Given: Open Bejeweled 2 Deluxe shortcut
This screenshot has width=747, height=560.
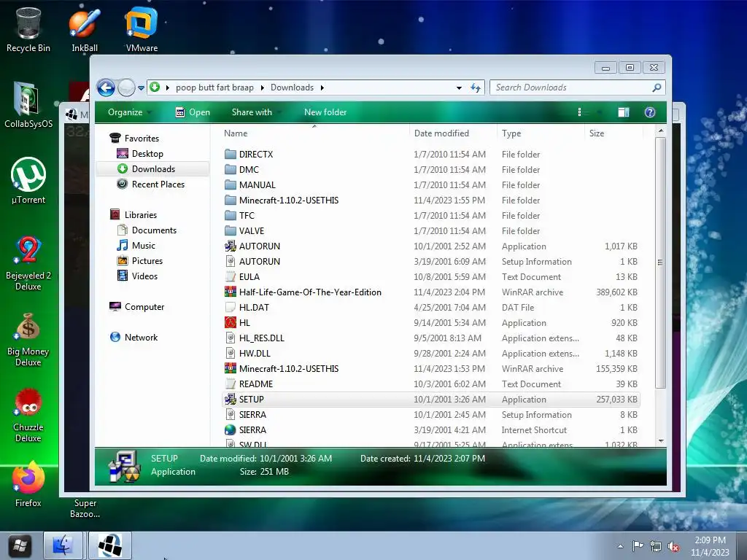Looking at the screenshot, I should tap(28, 262).
